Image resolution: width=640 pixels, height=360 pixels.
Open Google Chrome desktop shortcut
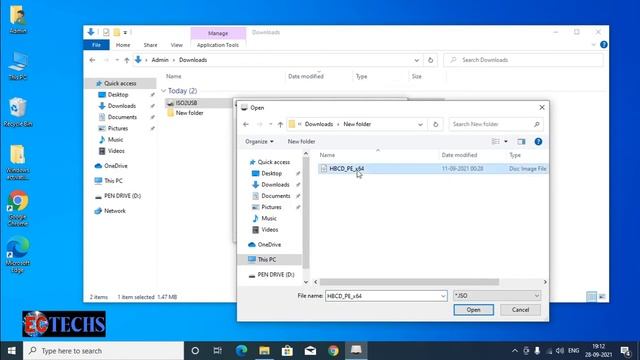click(18, 209)
